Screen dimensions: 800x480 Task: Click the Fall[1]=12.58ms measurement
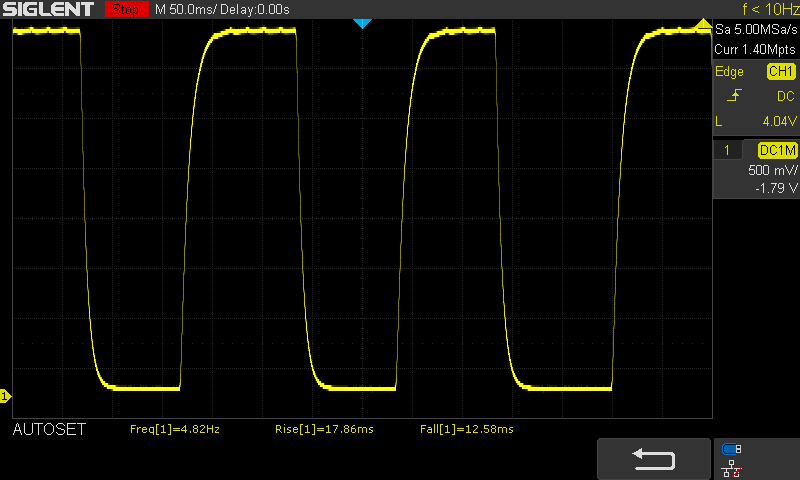[467, 430]
